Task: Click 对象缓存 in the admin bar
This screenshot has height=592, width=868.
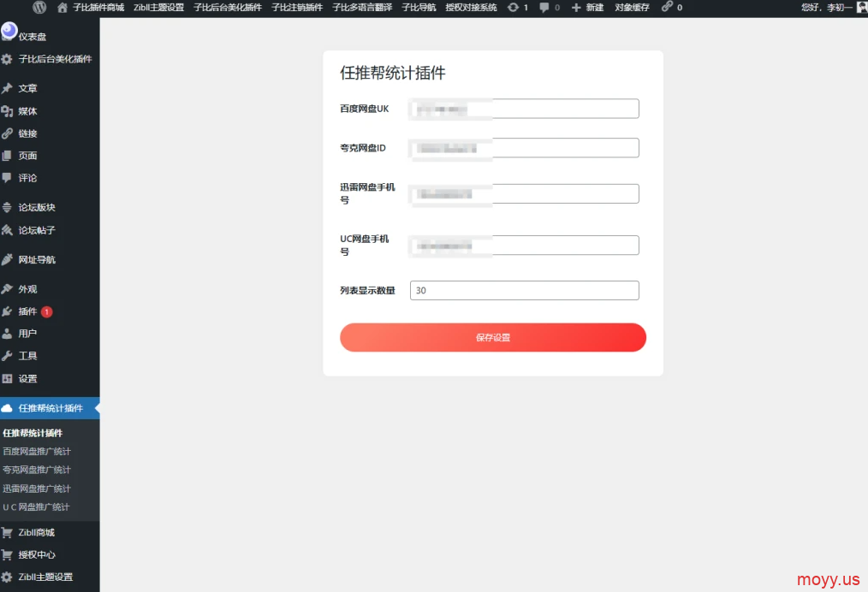Action: [632, 8]
